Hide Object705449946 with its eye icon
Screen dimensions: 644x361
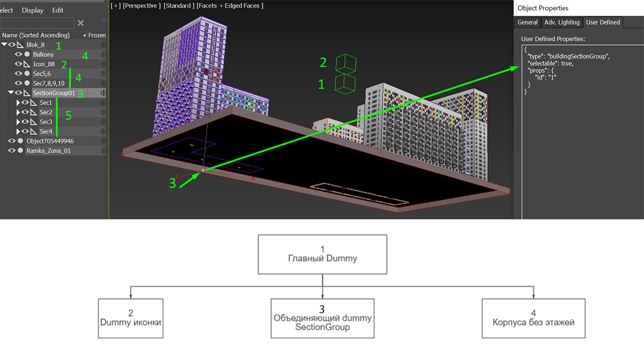click(x=12, y=141)
